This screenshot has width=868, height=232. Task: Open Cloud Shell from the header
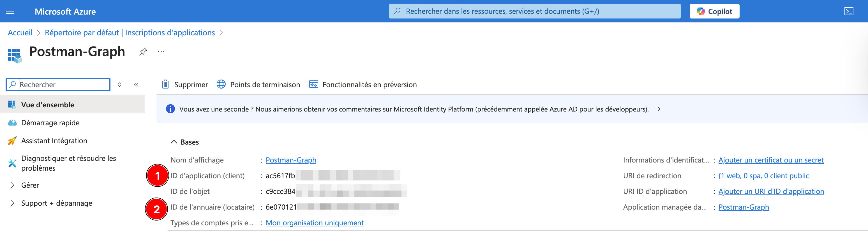point(848,11)
